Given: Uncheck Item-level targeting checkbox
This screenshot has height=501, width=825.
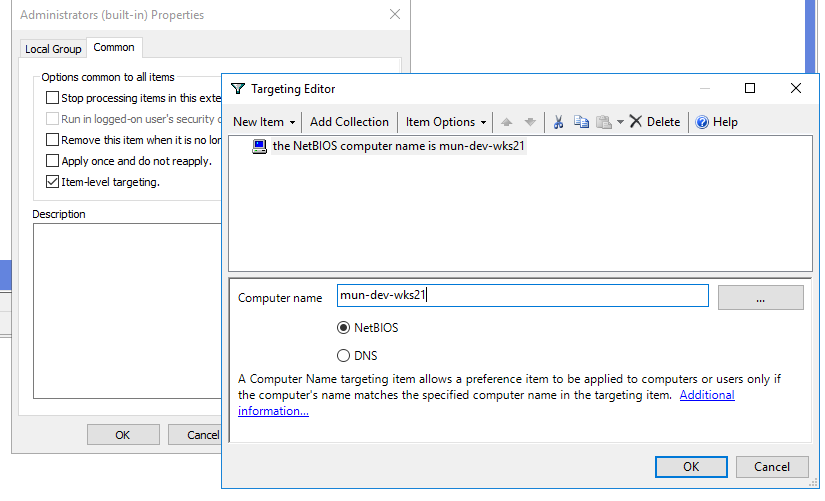Looking at the screenshot, I should click(52, 182).
